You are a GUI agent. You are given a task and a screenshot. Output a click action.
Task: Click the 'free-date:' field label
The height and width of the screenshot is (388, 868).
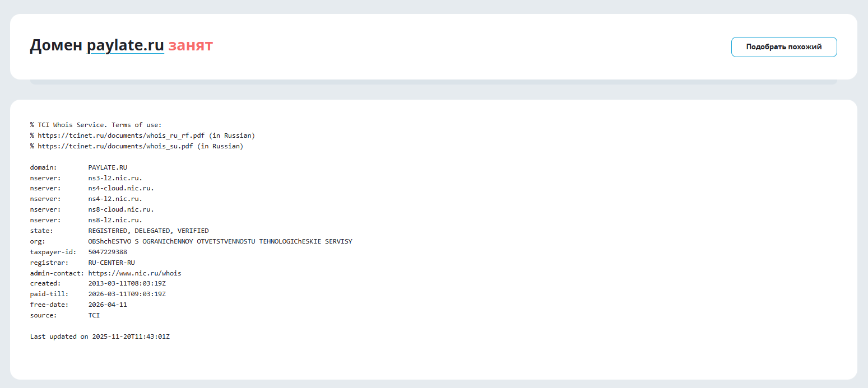[x=49, y=305]
